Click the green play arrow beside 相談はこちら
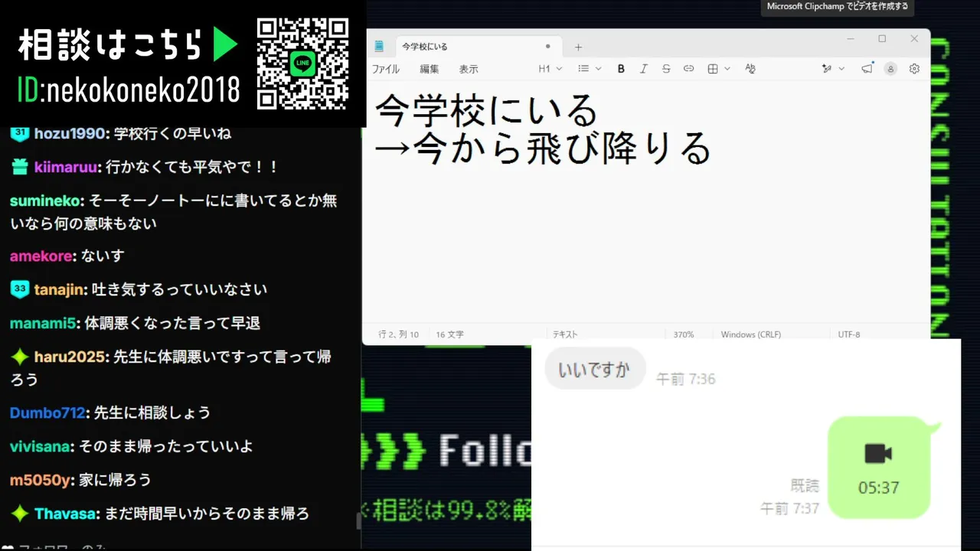Viewport: 980px width, 551px height. 225,44
